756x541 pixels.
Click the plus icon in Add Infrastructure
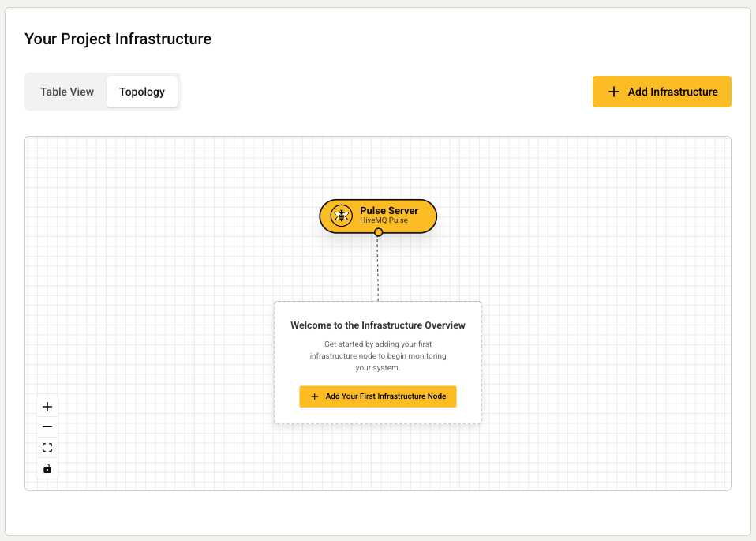tap(614, 92)
